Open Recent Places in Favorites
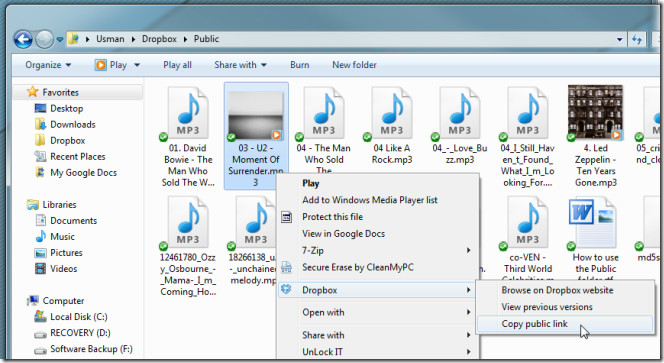The width and height of the screenshot is (664, 363). (x=77, y=157)
